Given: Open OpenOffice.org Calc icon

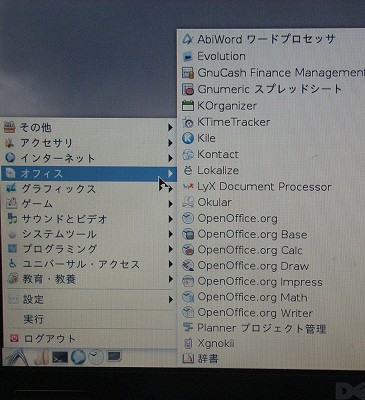Looking at the screenshot, I should point(188,250).
